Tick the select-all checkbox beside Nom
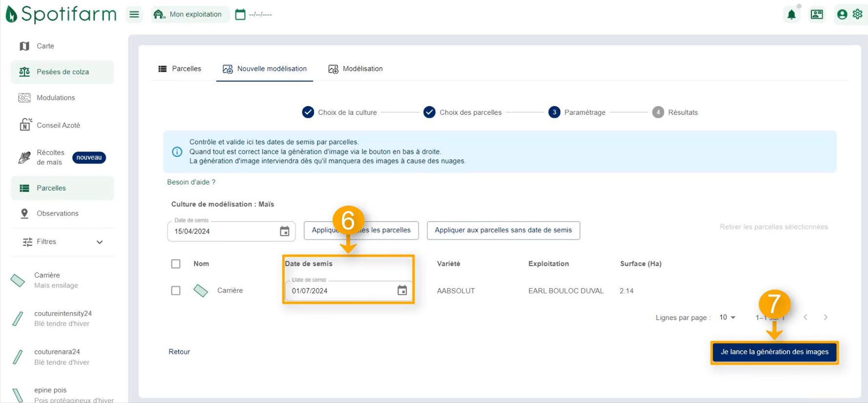Image resolution: width=868 pixels, height=403 pixels. [176, 264]
